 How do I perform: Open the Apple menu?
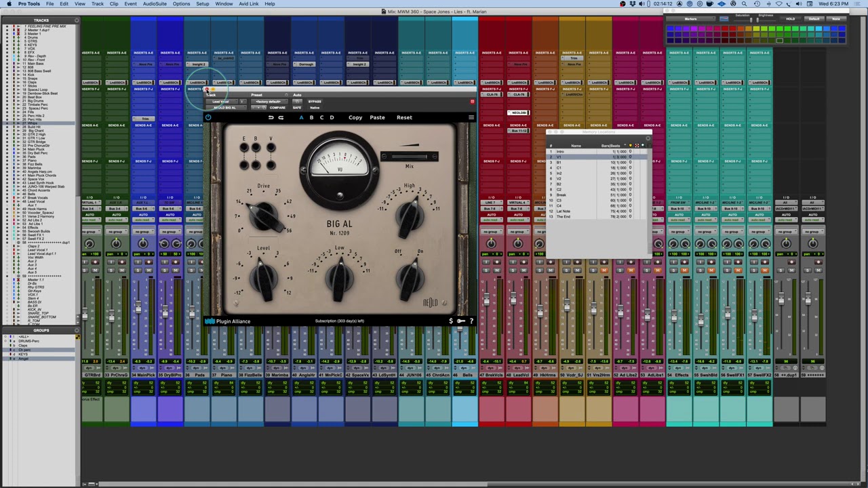coord(9,4)
